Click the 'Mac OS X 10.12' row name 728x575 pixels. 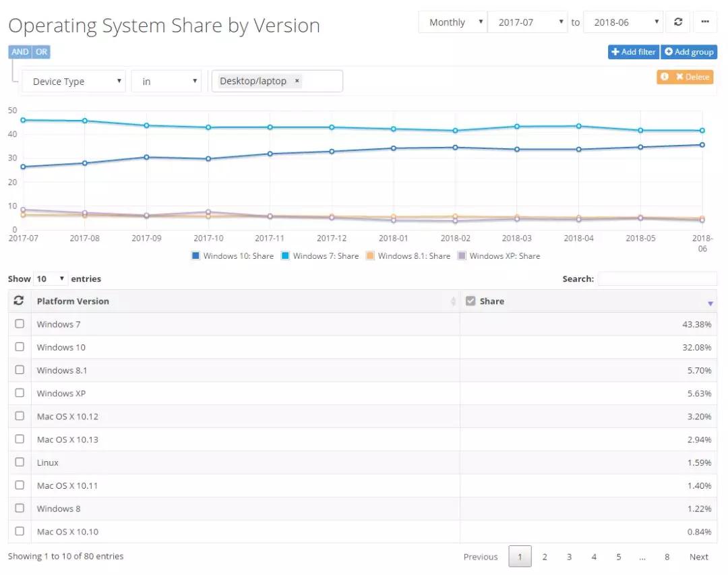(68, 416)
